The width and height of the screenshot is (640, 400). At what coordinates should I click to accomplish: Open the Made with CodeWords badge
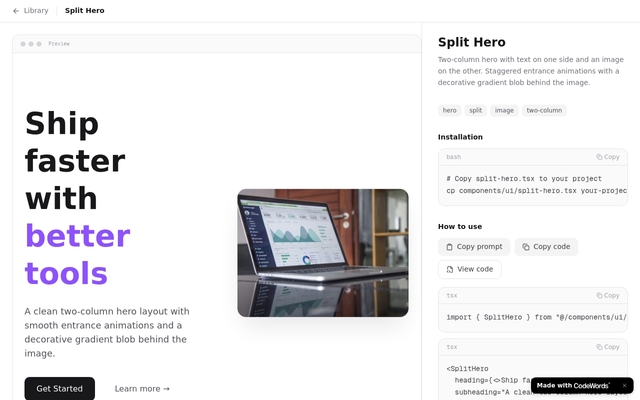[x=573, y=385]
